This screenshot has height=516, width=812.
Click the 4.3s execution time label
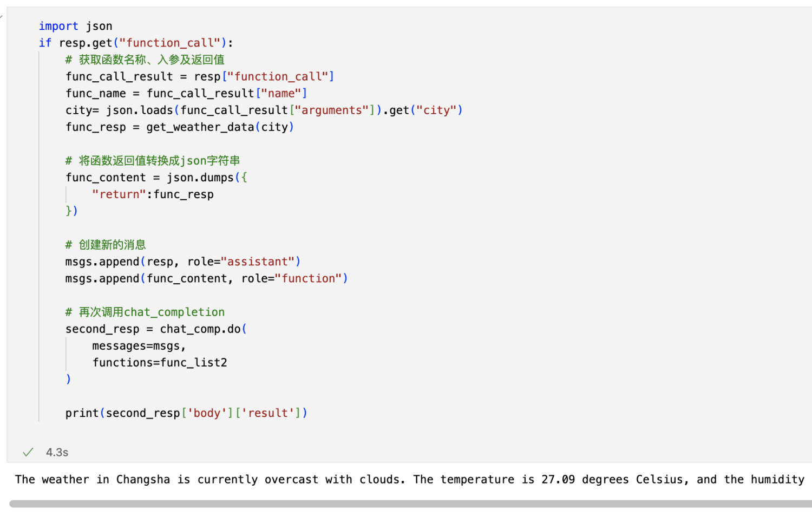pyautogui.click(x=57, y=452)
